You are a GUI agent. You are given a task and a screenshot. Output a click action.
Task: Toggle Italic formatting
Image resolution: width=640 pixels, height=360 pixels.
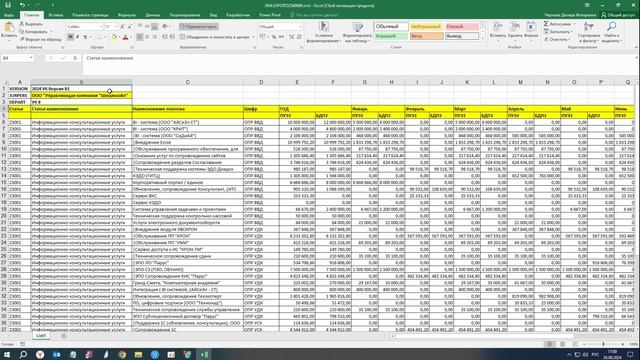(x=78, y=37)
